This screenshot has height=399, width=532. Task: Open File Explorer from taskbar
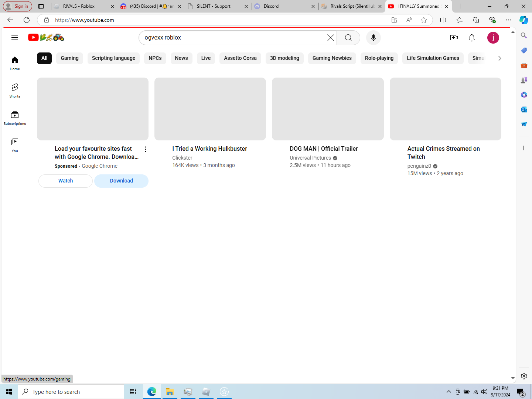pos(170,392)
